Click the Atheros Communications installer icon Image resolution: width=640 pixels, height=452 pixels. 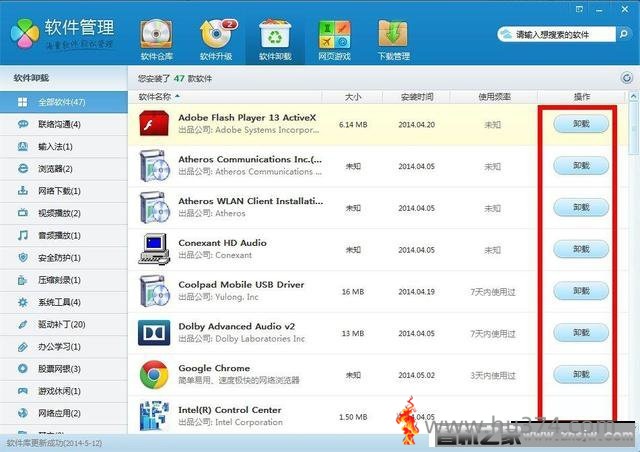[x=154, y=165]
